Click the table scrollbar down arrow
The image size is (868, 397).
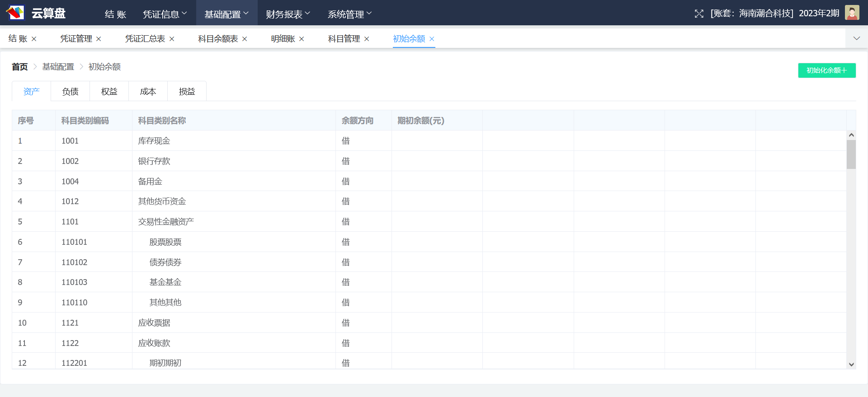tap(851, 364)
